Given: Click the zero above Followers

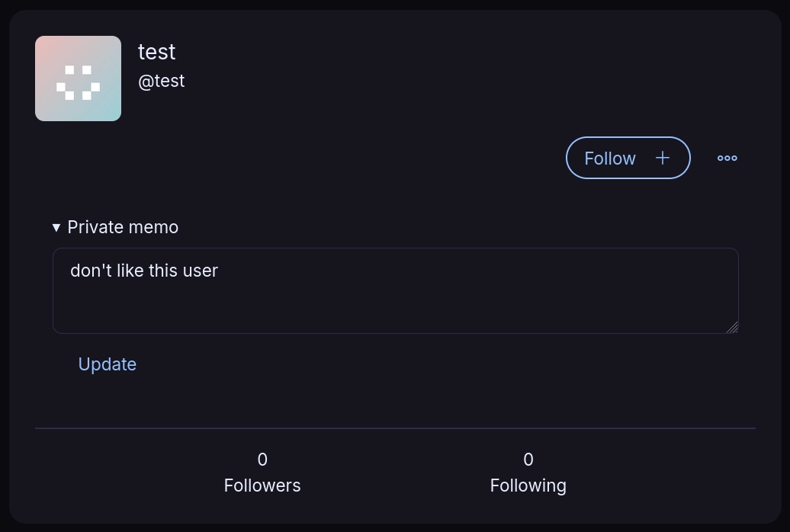Looking at the screenshot, I should pyautogui.click(x=262, y=460).
